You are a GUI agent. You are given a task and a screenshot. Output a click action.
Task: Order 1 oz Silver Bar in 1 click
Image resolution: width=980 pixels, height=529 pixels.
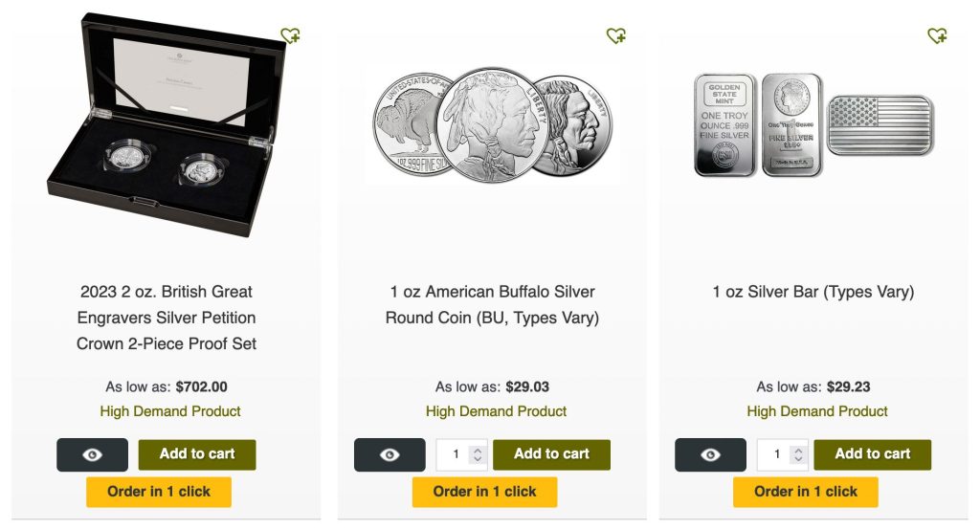click(x=805, y=492)
